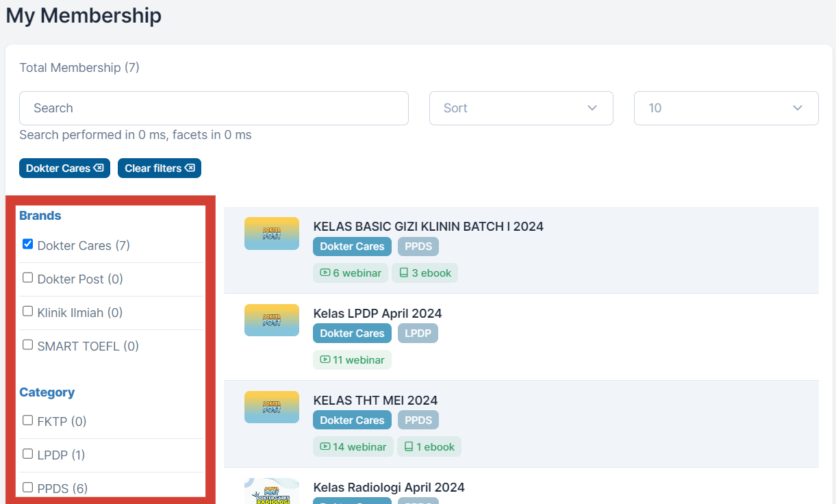Click the Brands filter heading
This screenshot has height=504, width=836.
pos(40,216)
